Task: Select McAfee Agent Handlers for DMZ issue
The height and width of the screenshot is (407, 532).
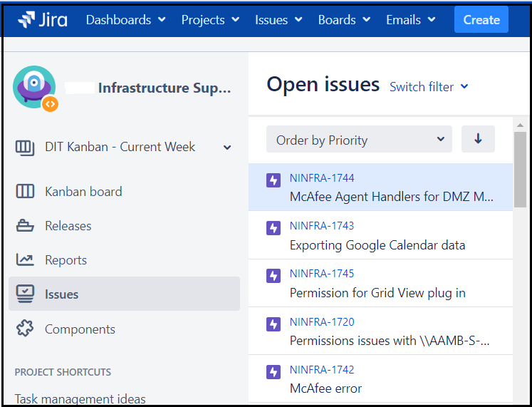Action: coord(392,197)
